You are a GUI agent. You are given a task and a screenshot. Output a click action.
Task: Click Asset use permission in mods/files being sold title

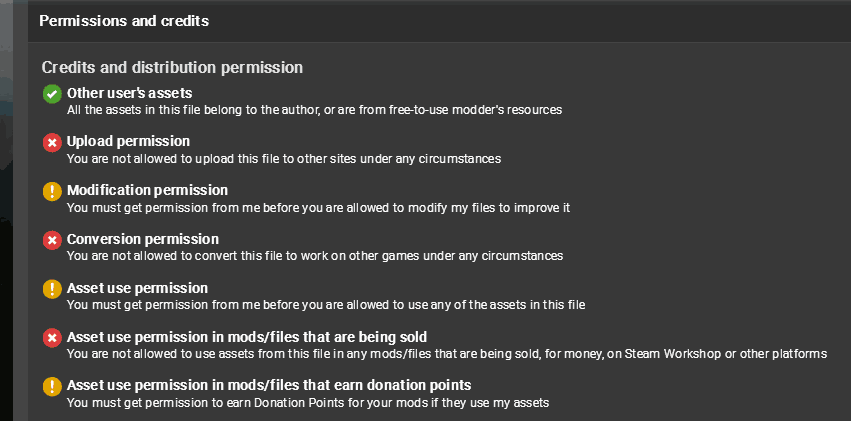(x=247, y=337)
